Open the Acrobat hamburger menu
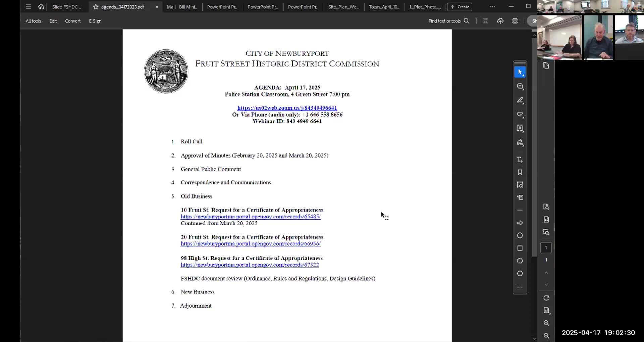Screen dimensions: 644x342 click(29, 7)
